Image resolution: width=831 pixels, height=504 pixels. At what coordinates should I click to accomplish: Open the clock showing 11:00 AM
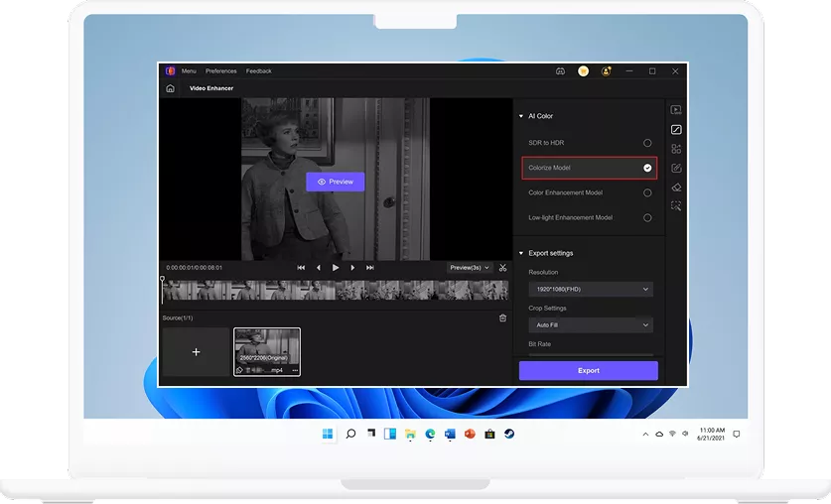[711, 435]
